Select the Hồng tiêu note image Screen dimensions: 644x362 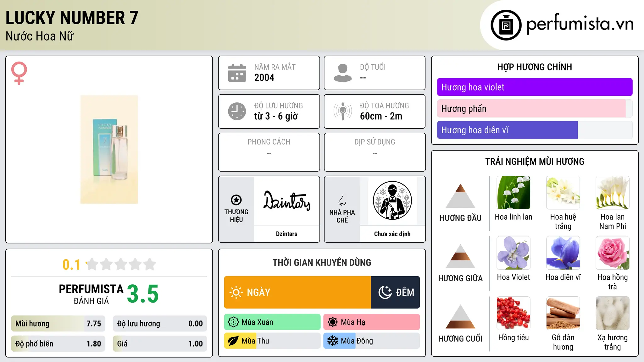pyautogui.click(x=514, y=313)
